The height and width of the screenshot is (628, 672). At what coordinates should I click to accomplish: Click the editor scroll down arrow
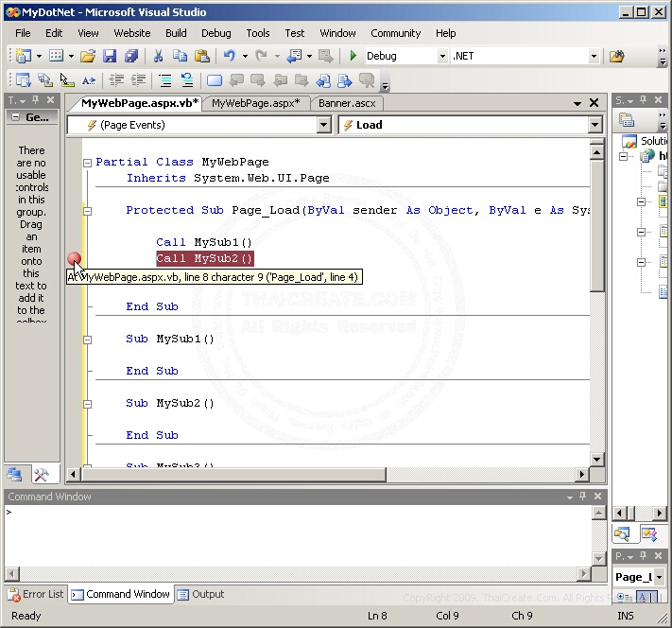(x=597, y=460)
